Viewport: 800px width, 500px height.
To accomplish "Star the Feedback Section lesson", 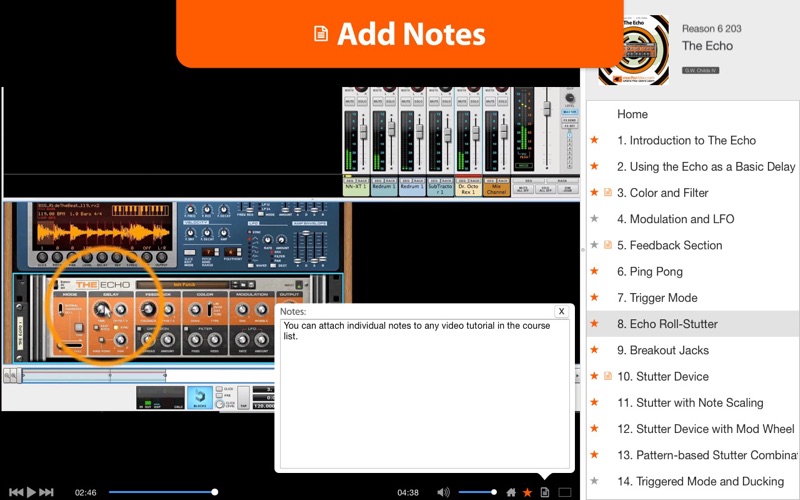I will (x=594, y=245).
